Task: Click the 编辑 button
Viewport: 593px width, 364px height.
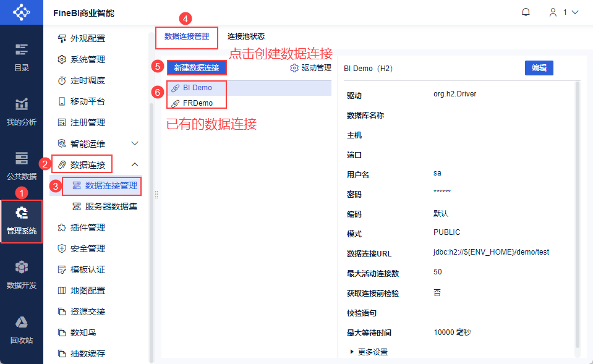Action: pyautogui.click(x=539, y=68)
